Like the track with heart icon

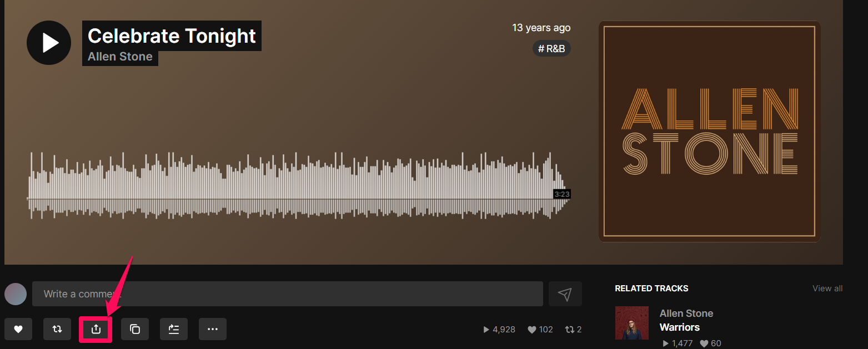pyautogui.click(x=18, y=329)
